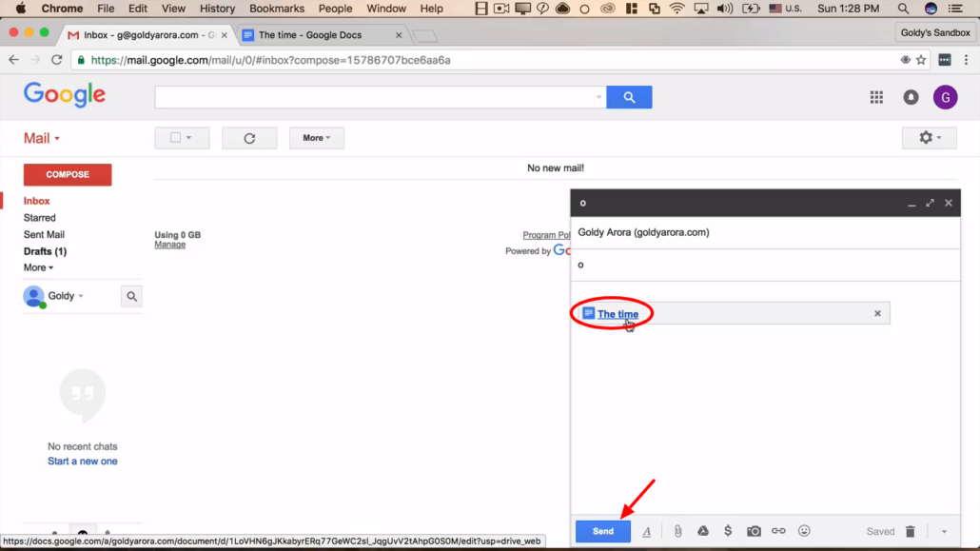Open the select checkbox dropdown arrow
The width and height of the screenshot is (980, 551).
188,138
